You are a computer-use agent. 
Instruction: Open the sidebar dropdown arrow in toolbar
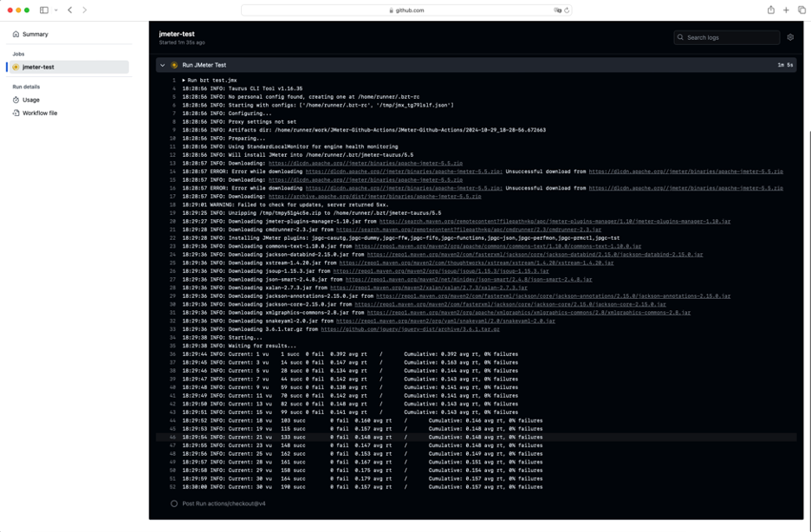(x=55, y=10)
